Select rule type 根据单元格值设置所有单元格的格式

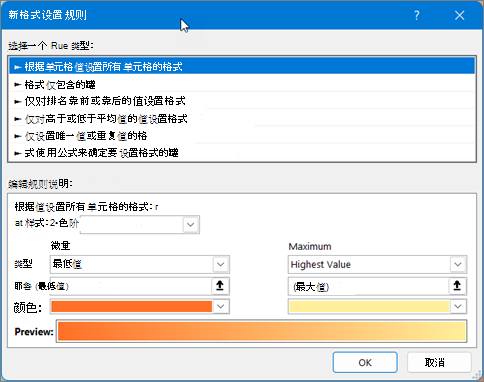[242, 66]
